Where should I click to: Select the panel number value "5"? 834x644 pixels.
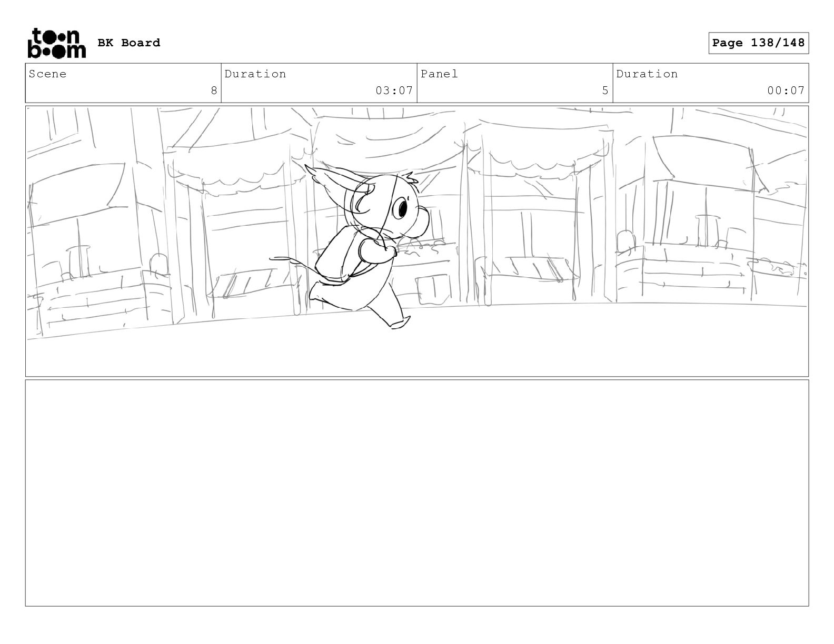click(605, 90)
